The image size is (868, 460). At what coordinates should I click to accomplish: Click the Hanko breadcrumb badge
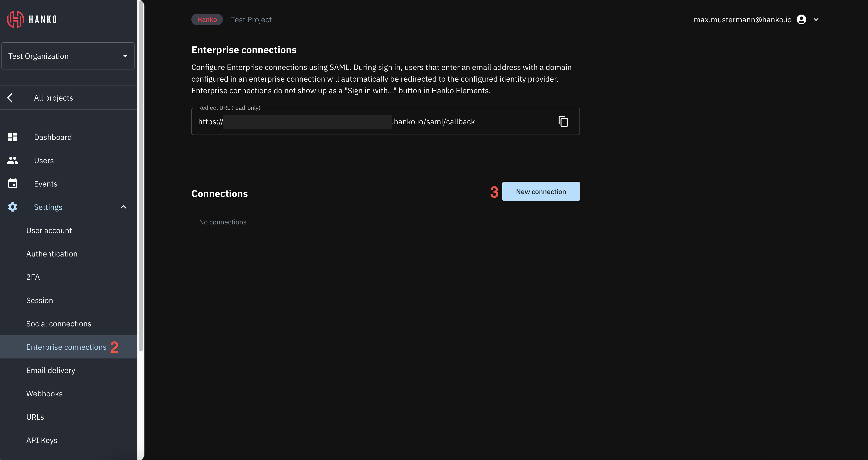(x=207, y=19)
